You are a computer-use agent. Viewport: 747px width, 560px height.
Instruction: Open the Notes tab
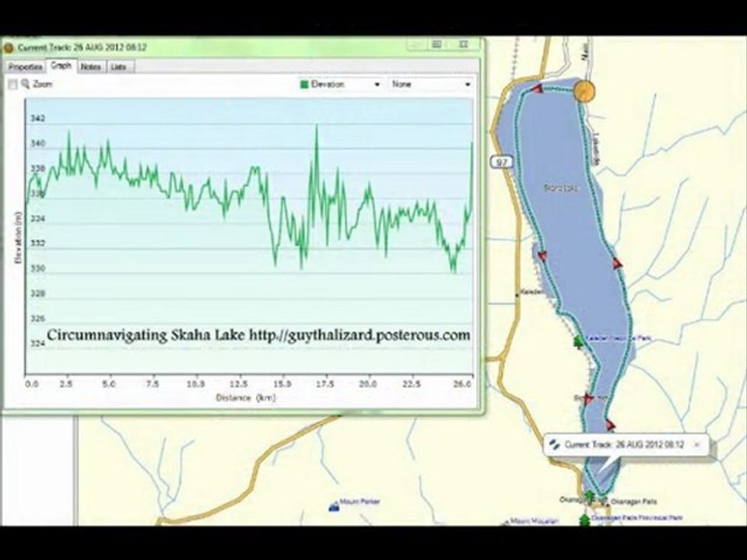[90, 67]
